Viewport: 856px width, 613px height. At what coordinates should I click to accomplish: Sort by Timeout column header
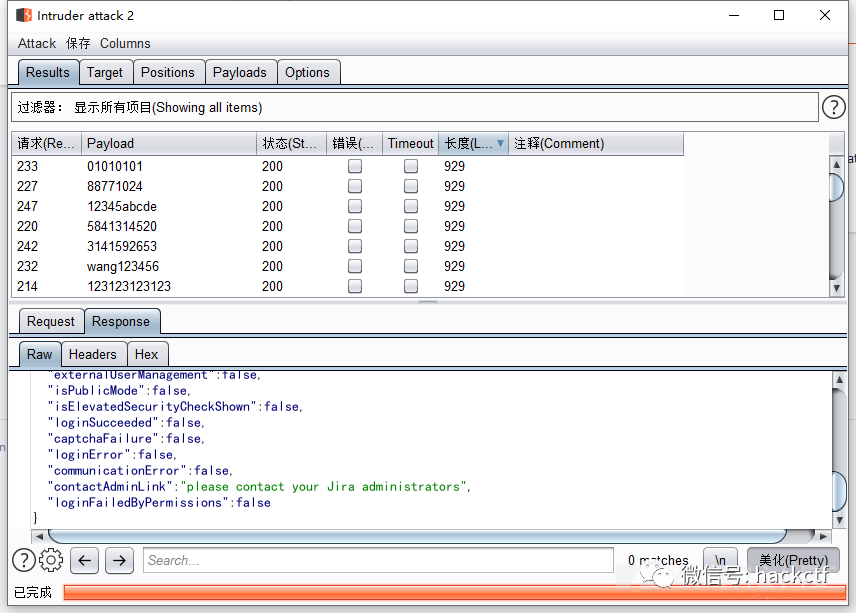pyautogui.click(x=411, y=144)
